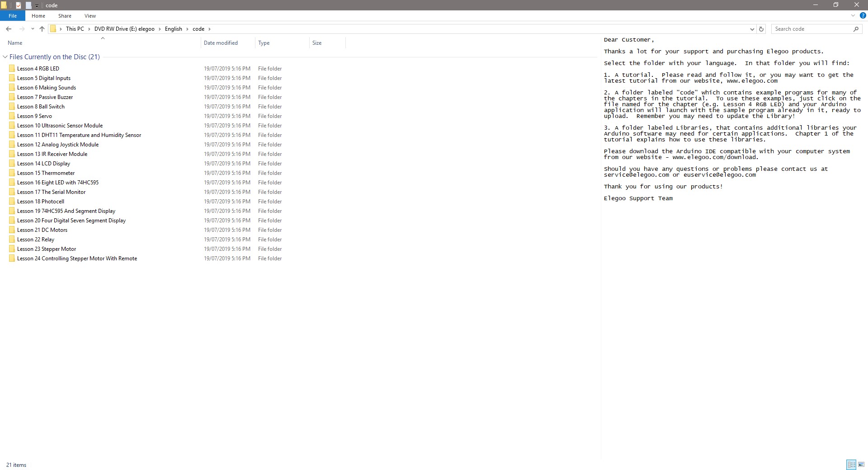Open Customize Quick Access Toolbar dropdown
This screenshot has height=470, width=868.
click(37, 5)
